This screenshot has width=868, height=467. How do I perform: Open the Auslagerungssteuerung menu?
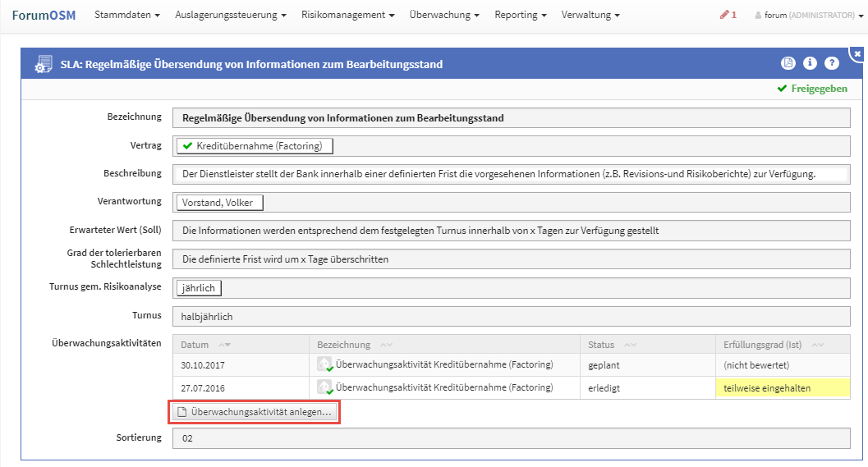click(x=231, y=15)
